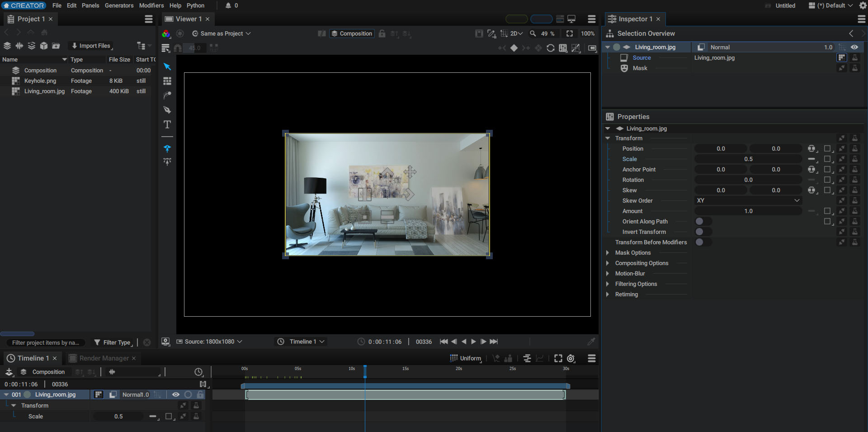Viewport: 868px width, 432px height.
Task: Toggle Orient Along Path switch
Action: (703, 221)
